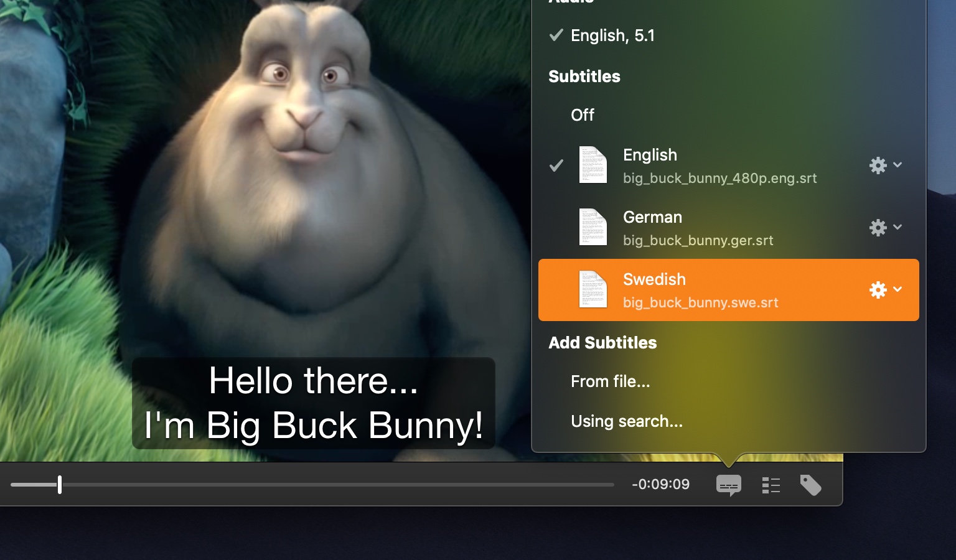Viewport: 956px width, 560px height.
Task: Select English subtitles big_buck_bunny_480p.eng.srt
Action: 728,166
